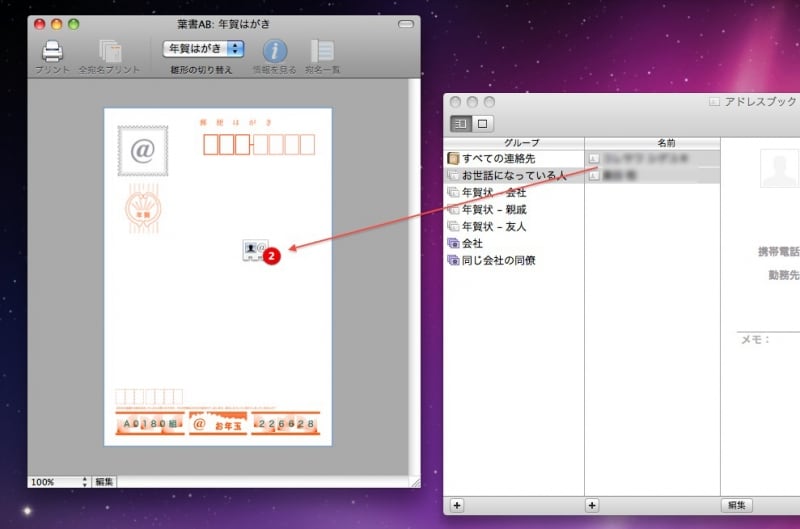Viewport: 800px width, 529px height.
Task: Open the 情報を見る info icon
Action: coord(275,51)
